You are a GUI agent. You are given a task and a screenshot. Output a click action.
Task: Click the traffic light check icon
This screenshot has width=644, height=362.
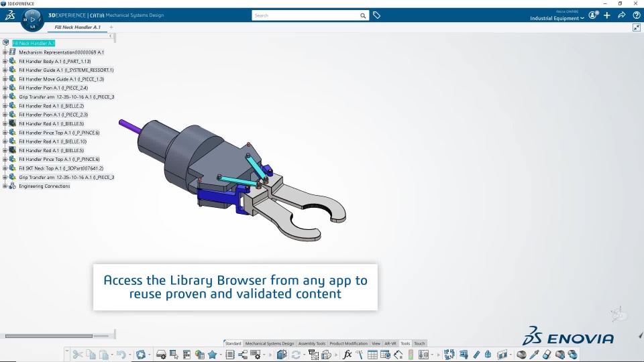pyautogui.click(x=411, y=354)
